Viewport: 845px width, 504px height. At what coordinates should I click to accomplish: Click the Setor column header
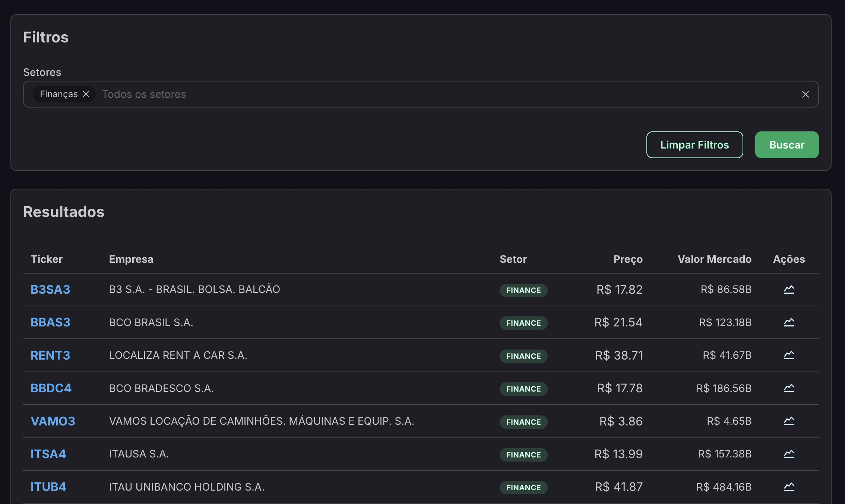click(x=513, y=259)
